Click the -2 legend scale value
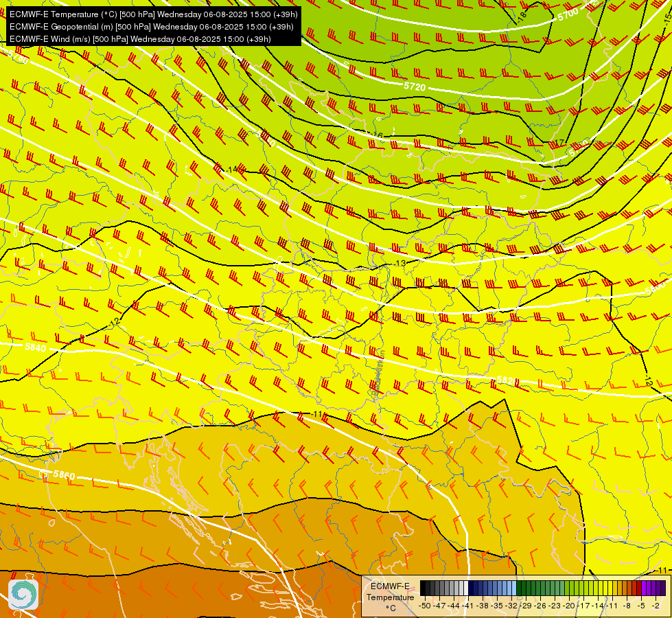672x618 pixels. click(x=656, y=606)
